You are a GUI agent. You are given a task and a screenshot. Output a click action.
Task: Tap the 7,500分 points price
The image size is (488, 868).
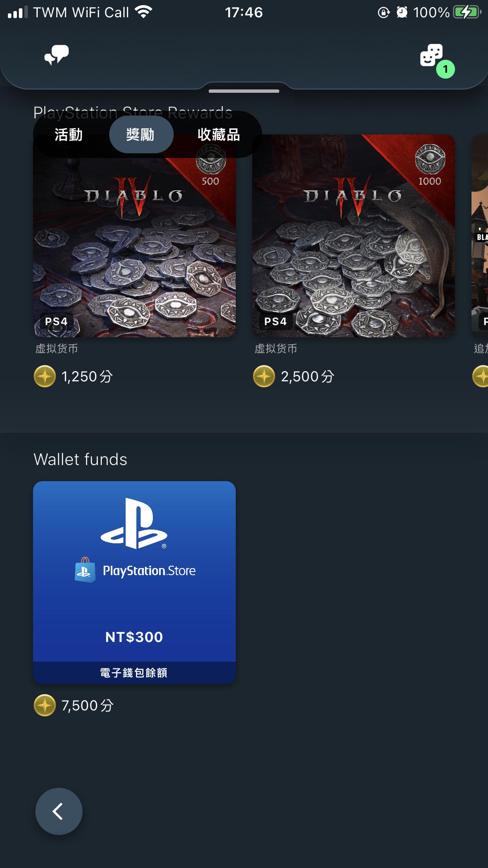87,706
